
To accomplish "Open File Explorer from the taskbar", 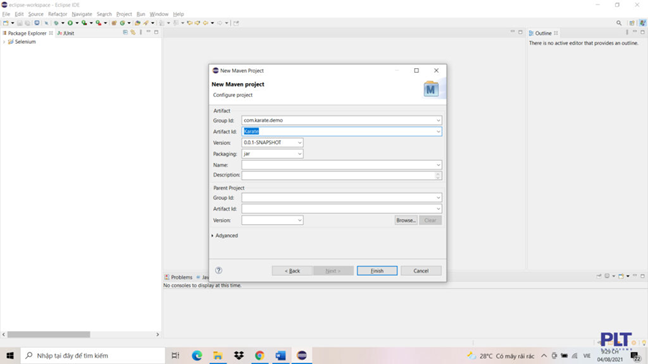I will coord(218,355).
